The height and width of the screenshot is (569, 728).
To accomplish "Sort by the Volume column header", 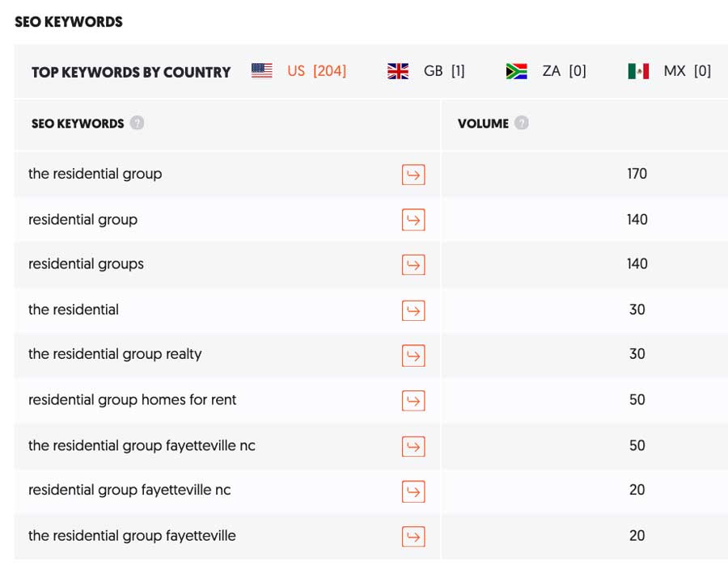I will point(483,124).
